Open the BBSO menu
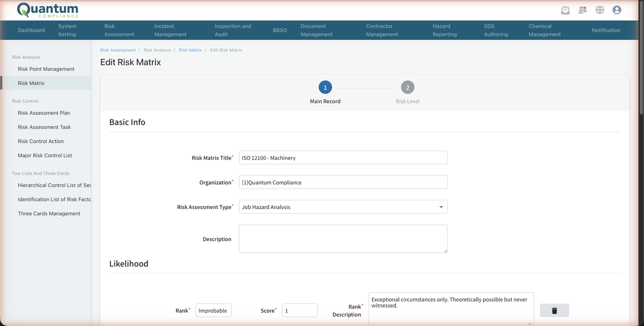Image resolution: width=644 pixels, height=326 pixels. pos(280,30)
